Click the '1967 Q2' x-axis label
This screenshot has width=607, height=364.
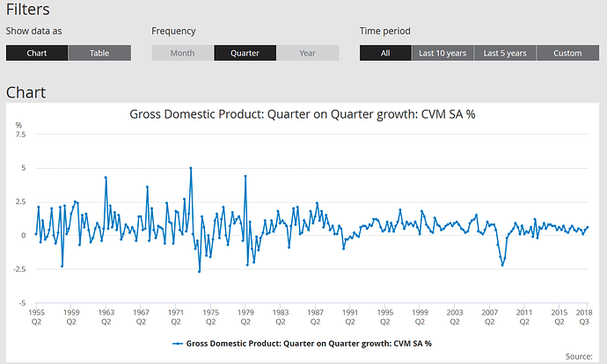(x=141, y=317)
